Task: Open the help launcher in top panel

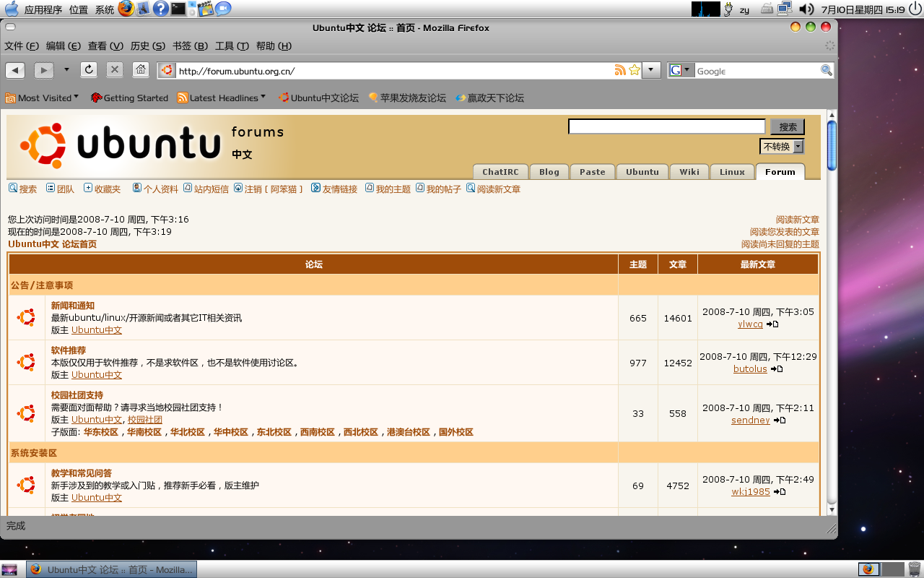Action: click(x=161, y=9)
